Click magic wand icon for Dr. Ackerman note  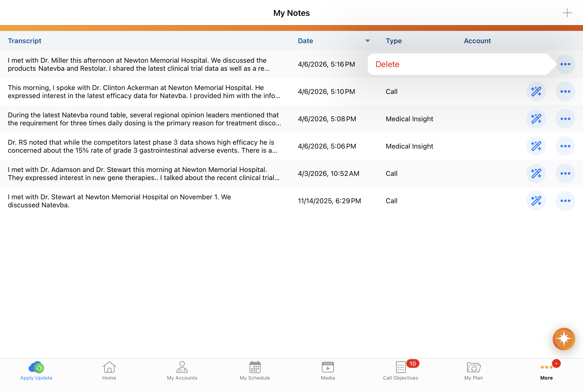(536, 91)
